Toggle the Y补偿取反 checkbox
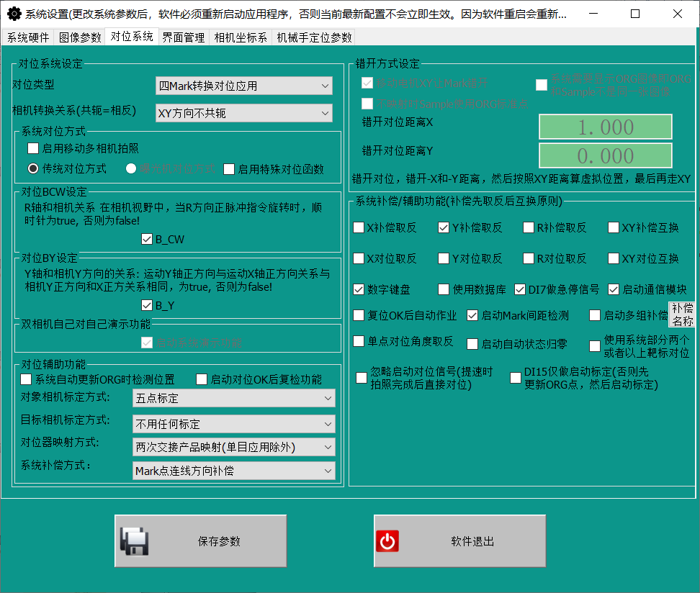The image size is (700, 593). click(x=444, y=227)
